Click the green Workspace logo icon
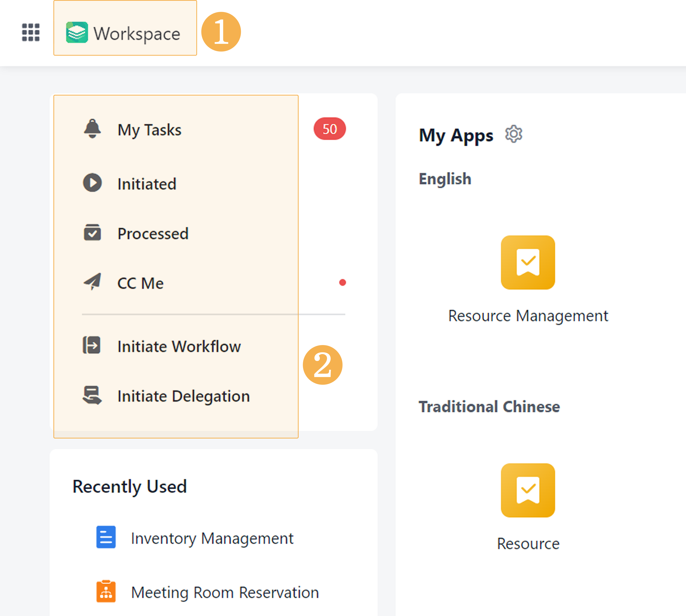 [77, 33]
